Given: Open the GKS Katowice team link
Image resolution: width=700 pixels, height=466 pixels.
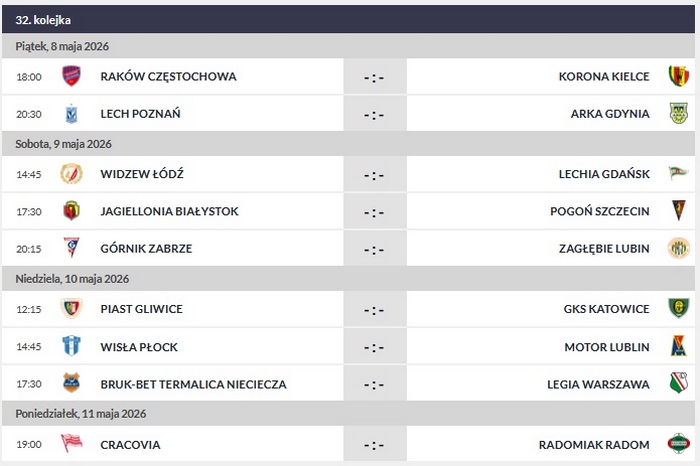Looking at the screenshot, I should tap(606, 309).
